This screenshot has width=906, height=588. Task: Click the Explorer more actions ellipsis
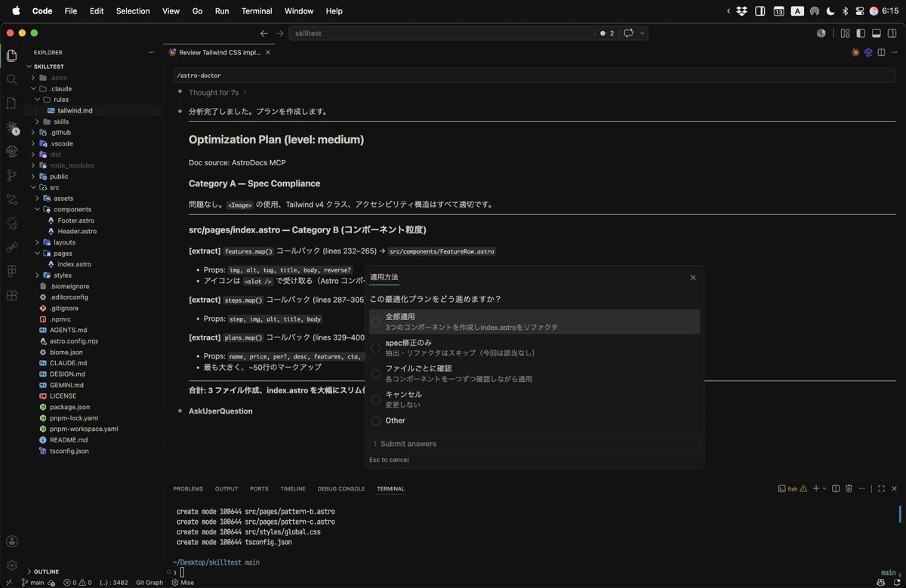coord(152,53)
